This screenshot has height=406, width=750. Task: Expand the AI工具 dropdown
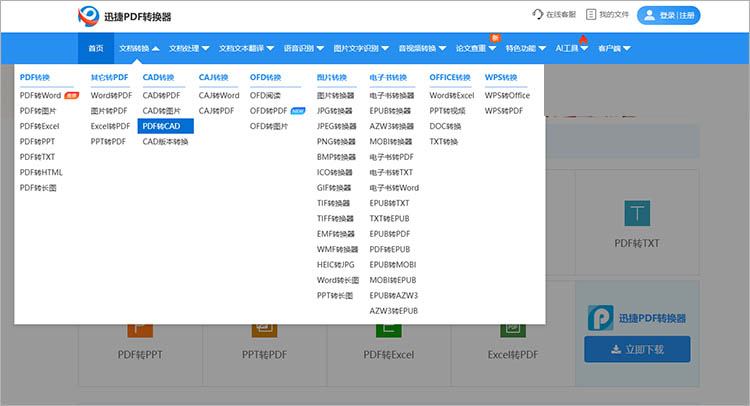click(572, 48)
